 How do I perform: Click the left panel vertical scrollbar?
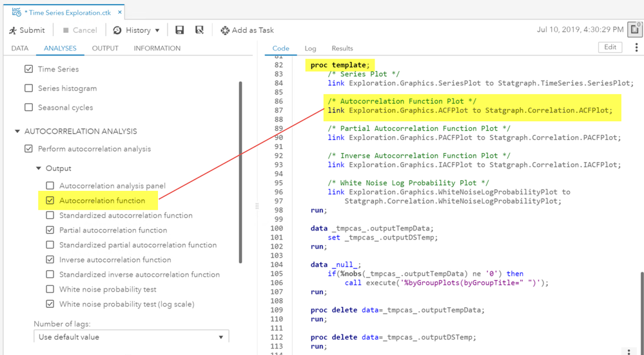click(x=240, y=171)
